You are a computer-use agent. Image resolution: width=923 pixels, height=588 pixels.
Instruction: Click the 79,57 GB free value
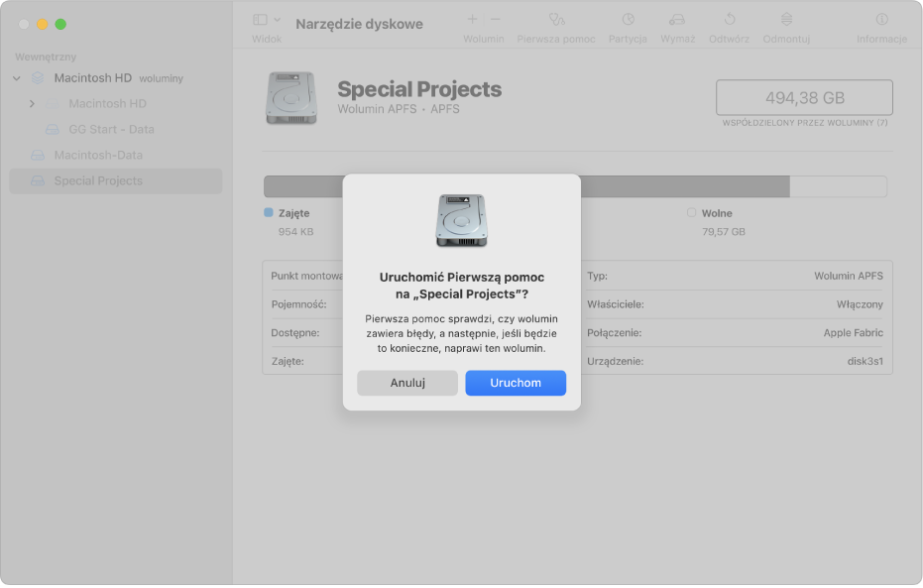click(x=724, y=232)
